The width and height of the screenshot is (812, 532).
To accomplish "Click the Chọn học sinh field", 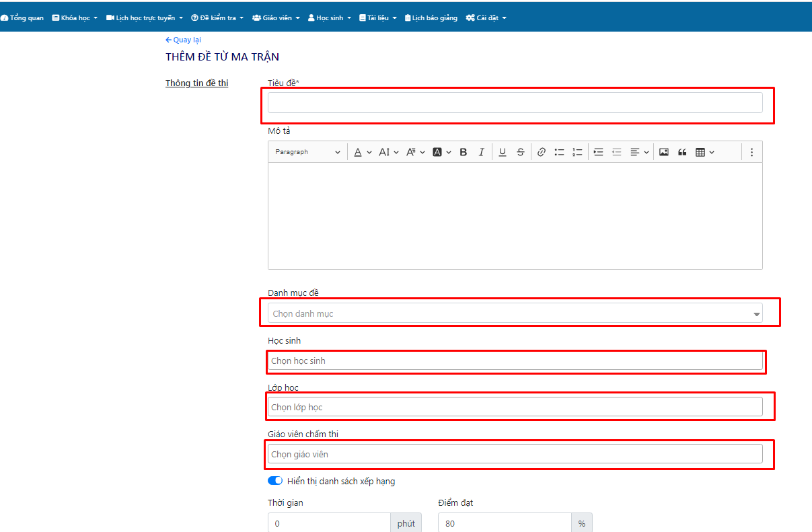I will pyautogui.click(x=515, y=360).
